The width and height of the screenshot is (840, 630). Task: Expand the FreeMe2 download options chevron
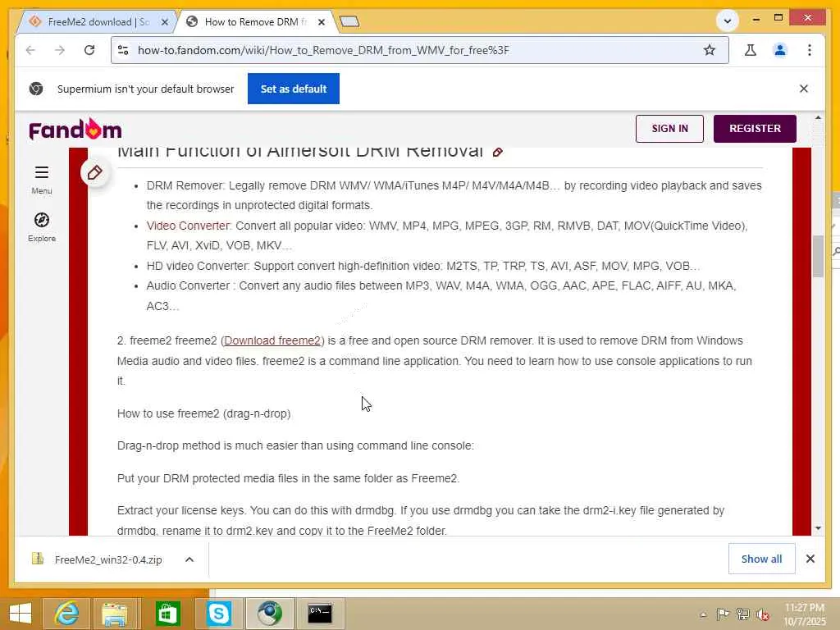[189, 559]
